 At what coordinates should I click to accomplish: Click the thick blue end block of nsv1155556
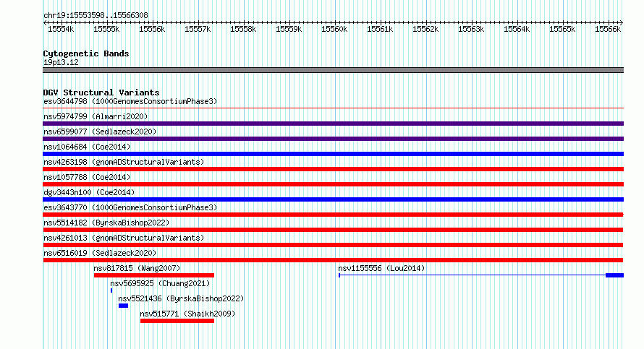point(614,275)
